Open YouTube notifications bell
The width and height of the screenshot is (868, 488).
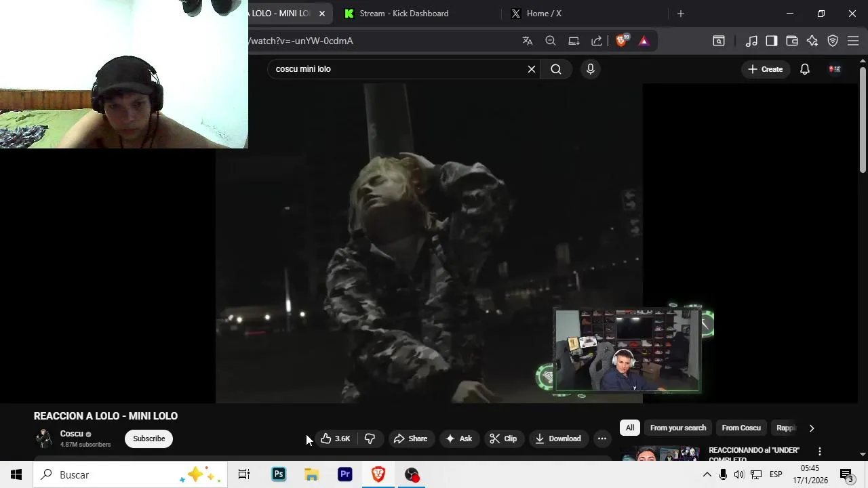coord(805,69)
